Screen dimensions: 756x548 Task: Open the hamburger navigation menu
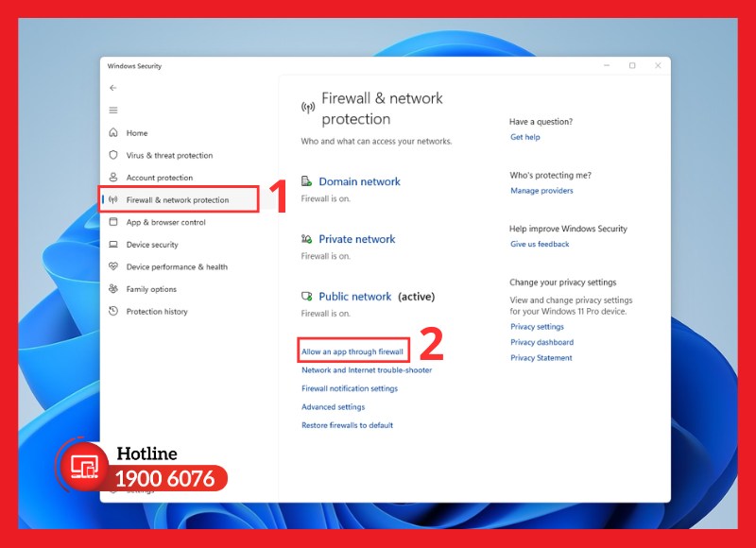(113, 111)
